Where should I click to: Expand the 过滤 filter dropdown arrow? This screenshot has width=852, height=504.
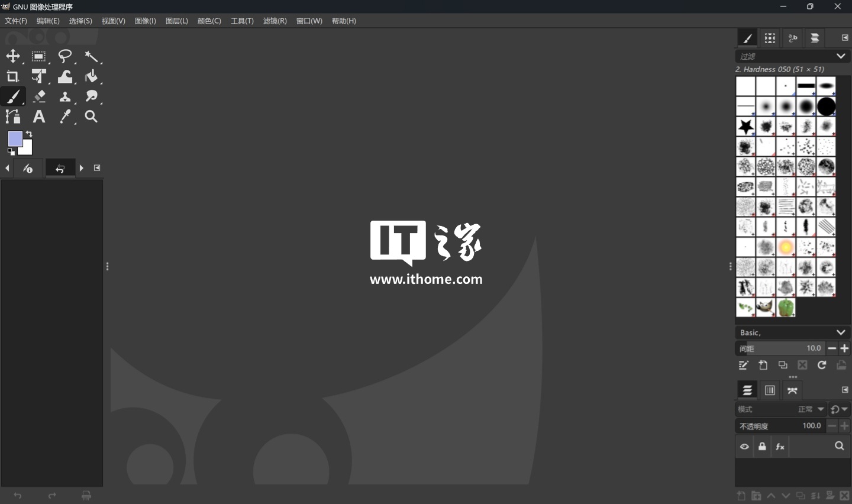click(841, 56)
